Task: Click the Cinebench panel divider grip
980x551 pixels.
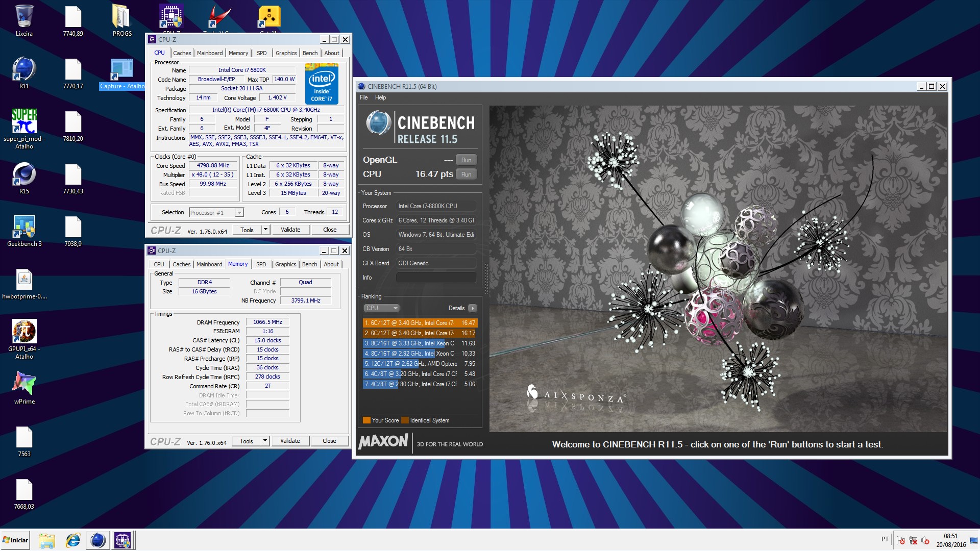Action: click(x=486, y=279)
